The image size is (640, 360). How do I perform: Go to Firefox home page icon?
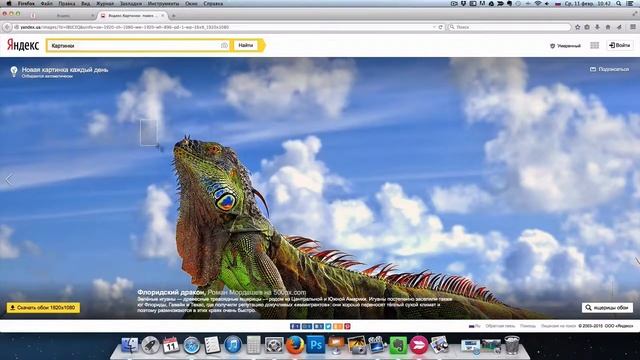(x=608, y=27)
